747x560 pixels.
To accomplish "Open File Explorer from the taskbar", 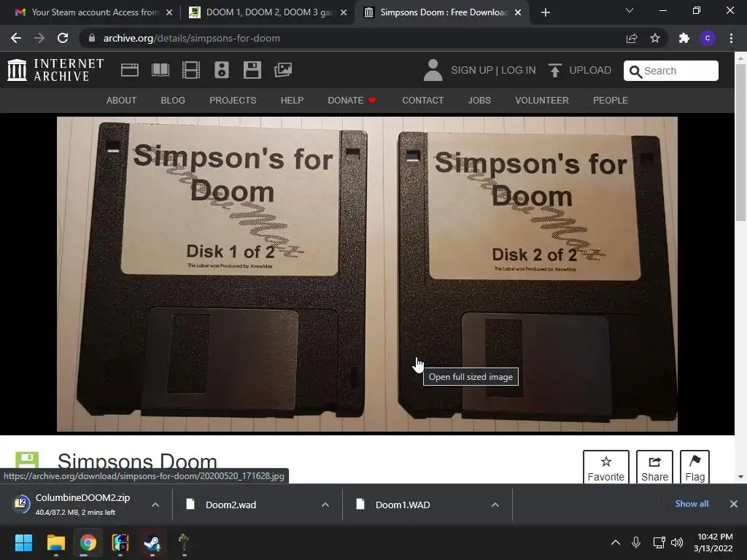I will 55,542.
